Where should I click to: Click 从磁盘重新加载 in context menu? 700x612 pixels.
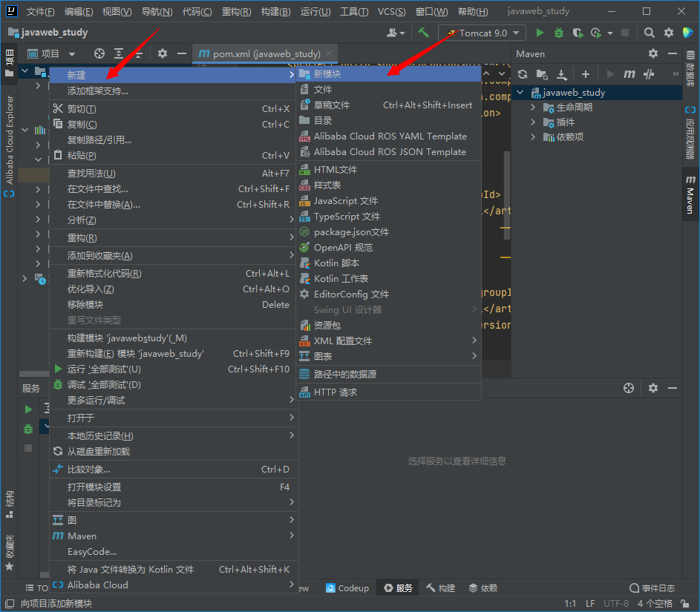[x=174, y=452]
